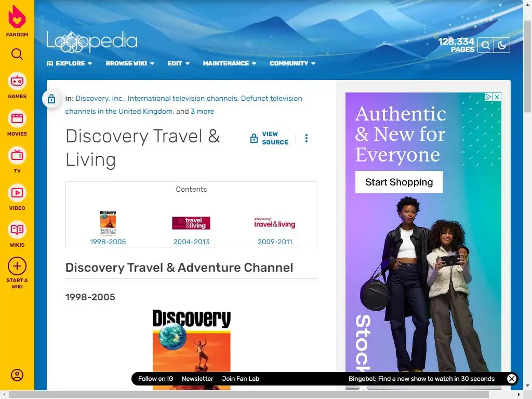532x399 pixels.
Task: Open International television channels category
Action: (182, 98)
